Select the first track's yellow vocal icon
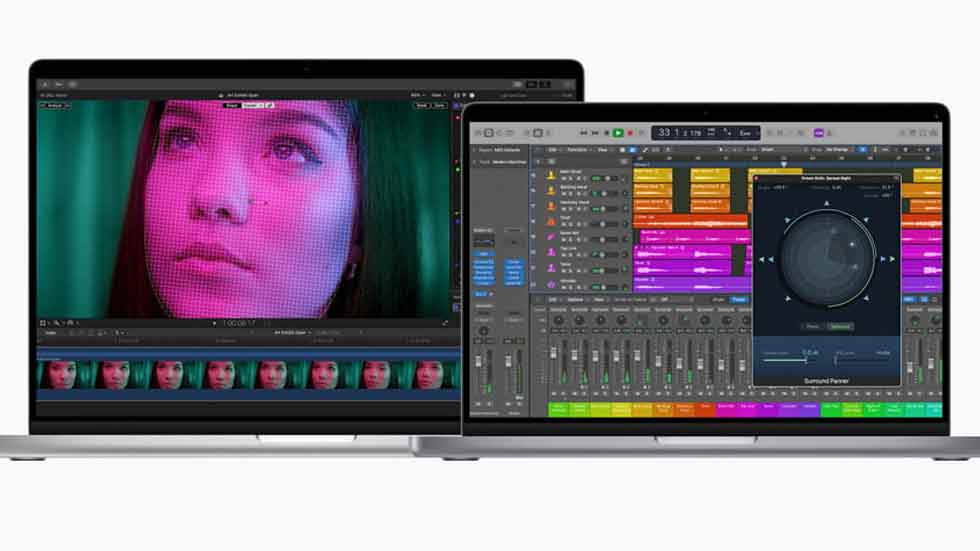Image resolution: width=980 pixels, height=551 pixels. [551, 176]
